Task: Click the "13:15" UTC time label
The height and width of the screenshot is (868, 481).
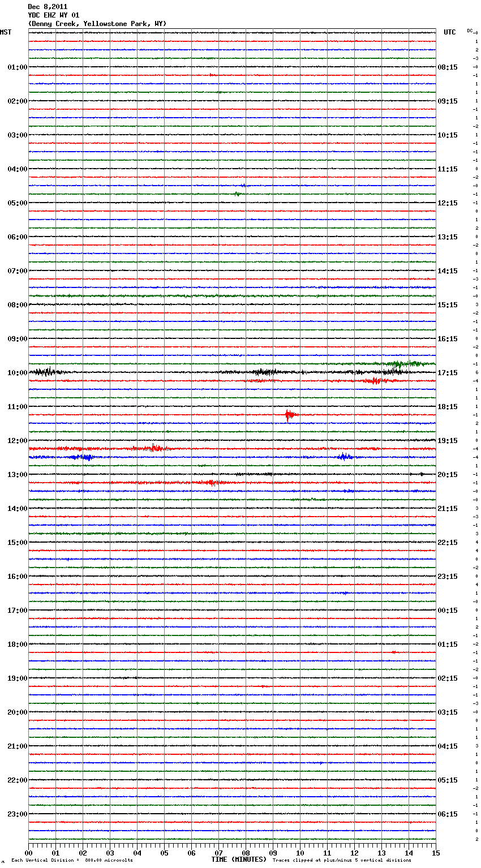Action: (x=448, y=237)
